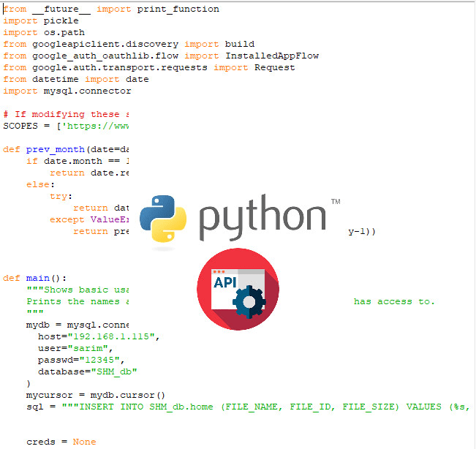Click the 'prev_month' function name
The image size is (476, 449).
tap(56, 150)
